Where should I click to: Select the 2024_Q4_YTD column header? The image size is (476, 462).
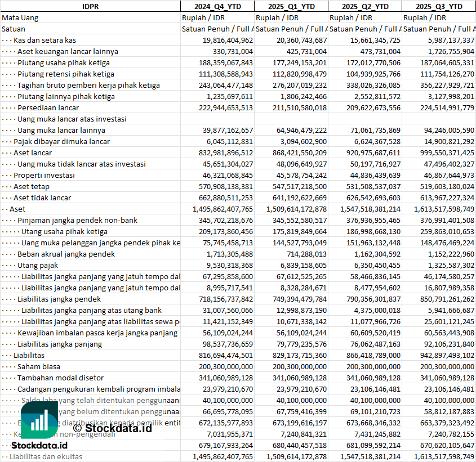pos(217,6)
